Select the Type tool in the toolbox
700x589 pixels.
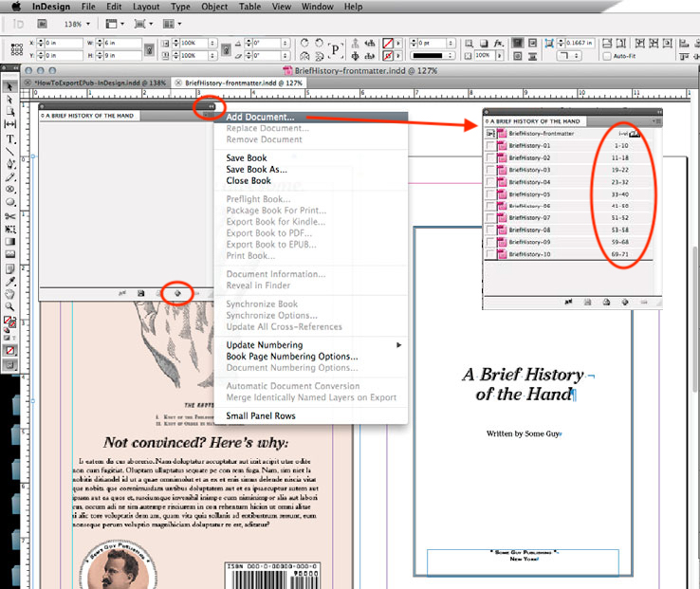[11, 139]
